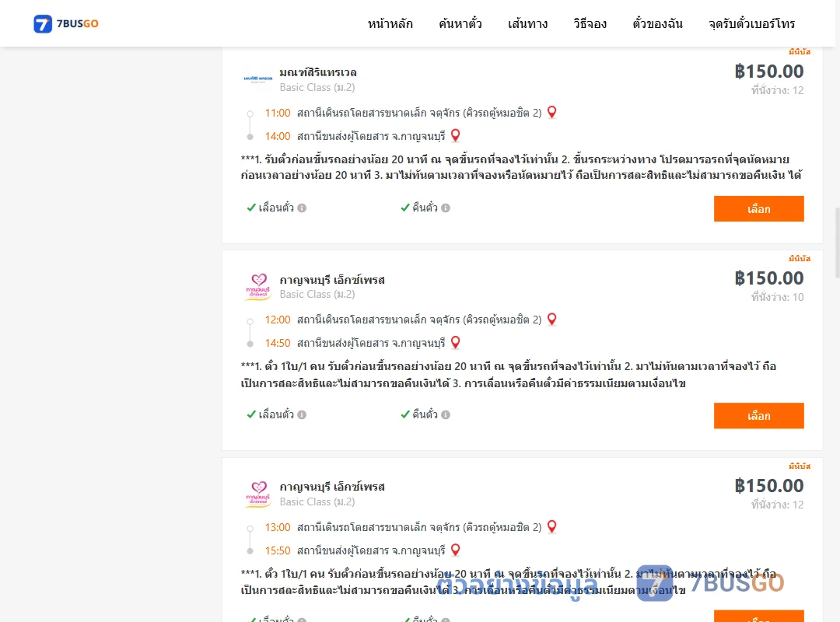840x622 pixels.
Task: Click ฿150.00 price on 12:00 trip
Action: pos(768,278)
